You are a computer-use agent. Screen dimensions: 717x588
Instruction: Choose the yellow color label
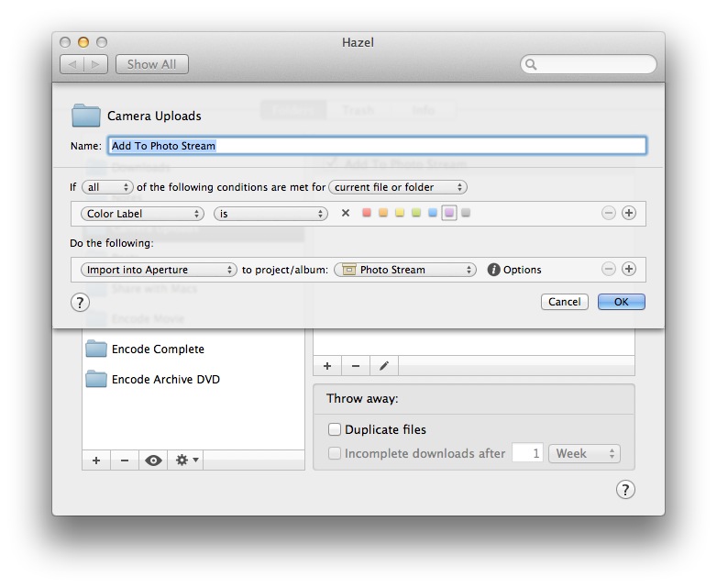point(400,213)
